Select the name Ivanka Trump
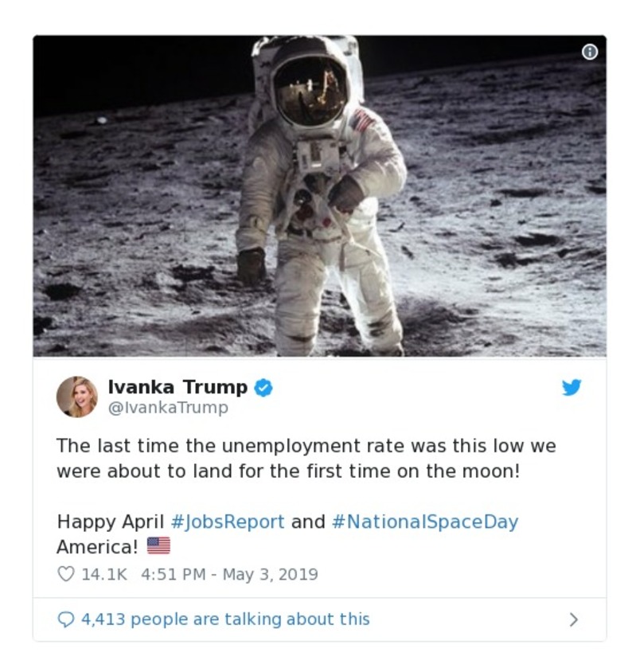 point(178,388)
